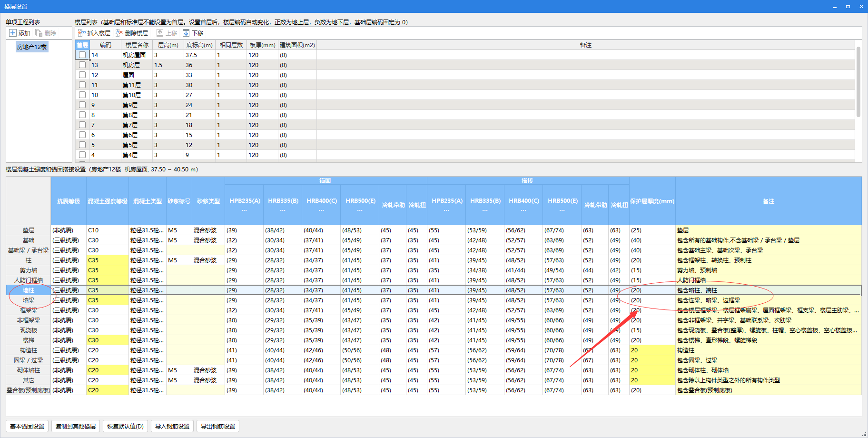Click the 首层 column header
This screenshot has height=438, width=868.
point(82,45)
